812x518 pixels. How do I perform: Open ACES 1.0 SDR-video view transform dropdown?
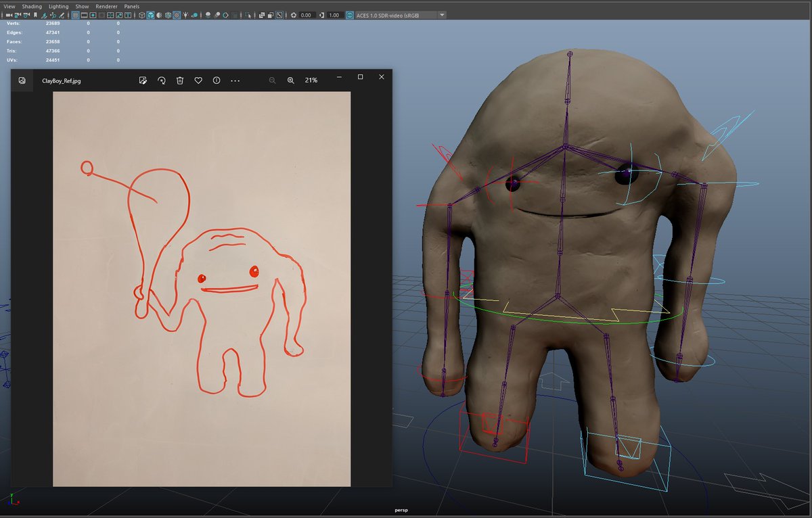point(401,15)
